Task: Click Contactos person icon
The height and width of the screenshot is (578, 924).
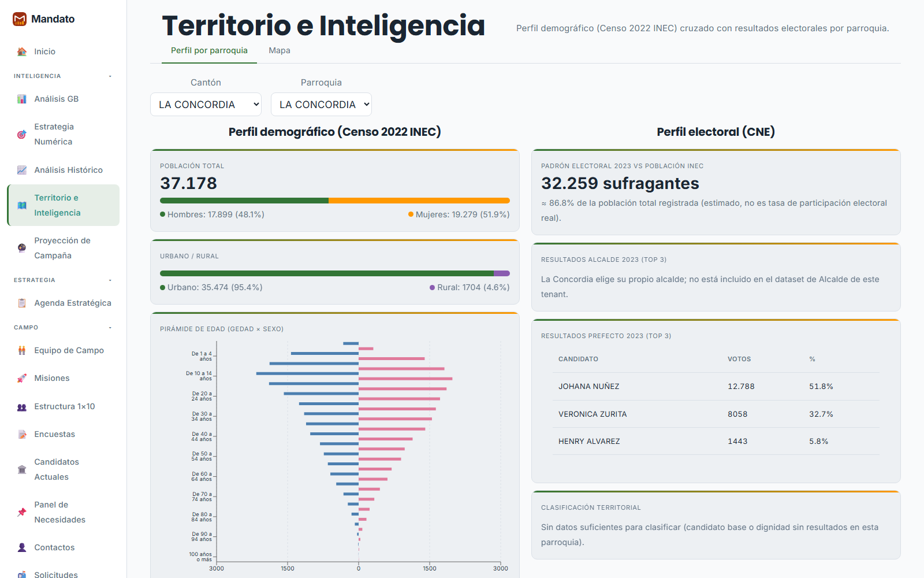Action: (x=22, y=547)
